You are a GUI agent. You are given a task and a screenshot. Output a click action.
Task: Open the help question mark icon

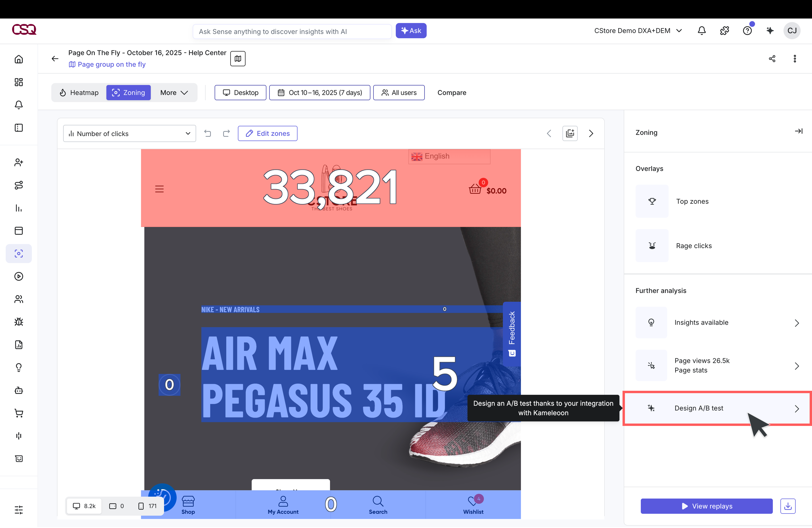point(747,31)
